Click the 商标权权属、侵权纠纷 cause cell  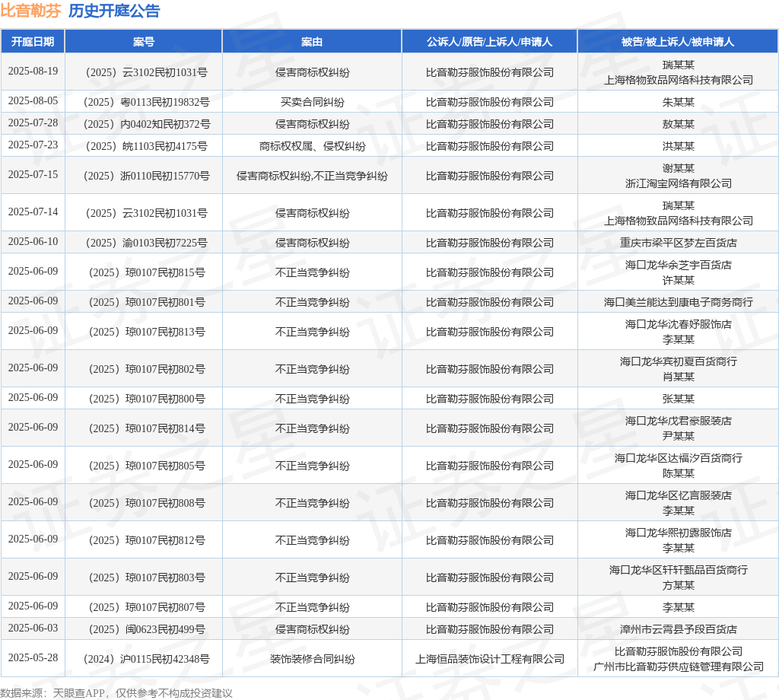312,146
